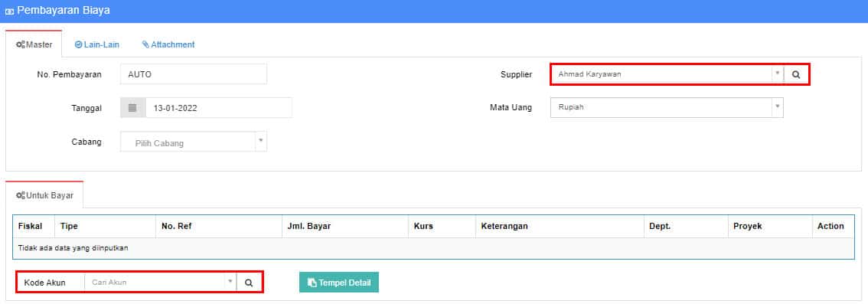Click the Kode Akun search magnifier icon
The width and height of the screenshot is (868, 304).
(x=249, y=283)
